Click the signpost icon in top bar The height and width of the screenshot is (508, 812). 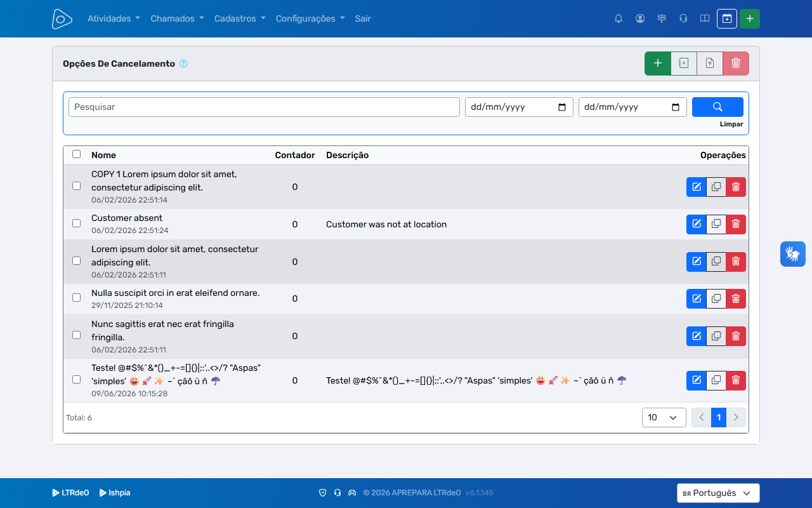click(x=662, y=18)
